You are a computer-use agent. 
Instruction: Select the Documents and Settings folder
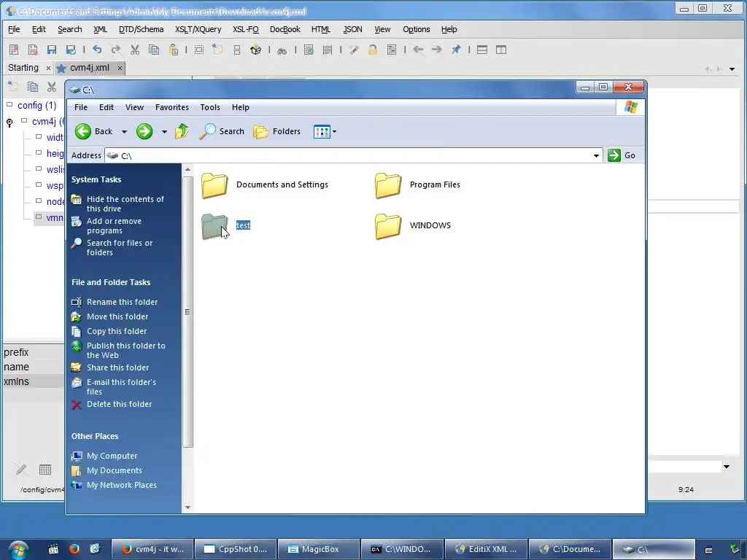point(265,184)
